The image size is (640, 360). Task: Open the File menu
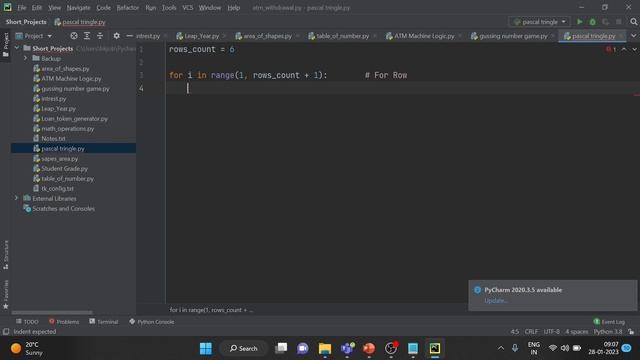22,8
